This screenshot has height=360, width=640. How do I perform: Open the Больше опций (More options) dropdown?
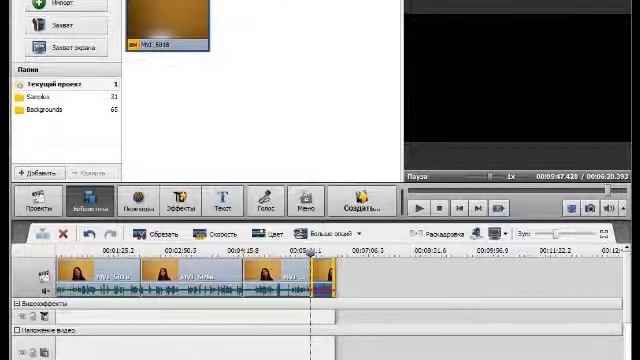pyautogui.click(x=328, y=234)
